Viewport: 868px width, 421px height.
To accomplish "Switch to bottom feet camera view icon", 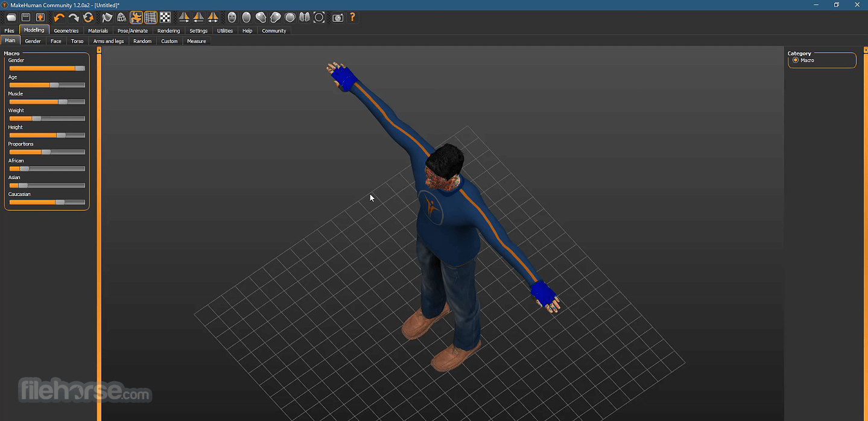I will coord(305,17).
